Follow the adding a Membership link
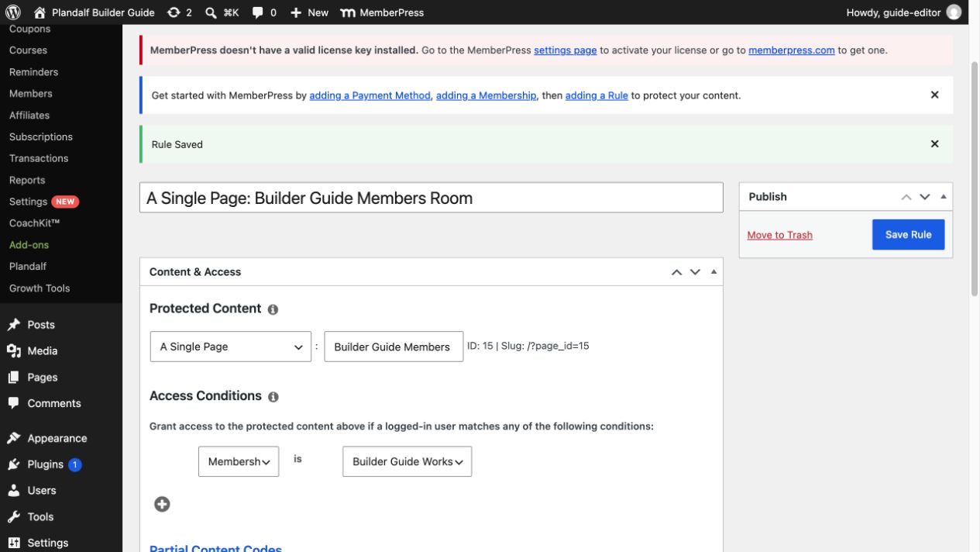The image size is (980, 552). 486,95
